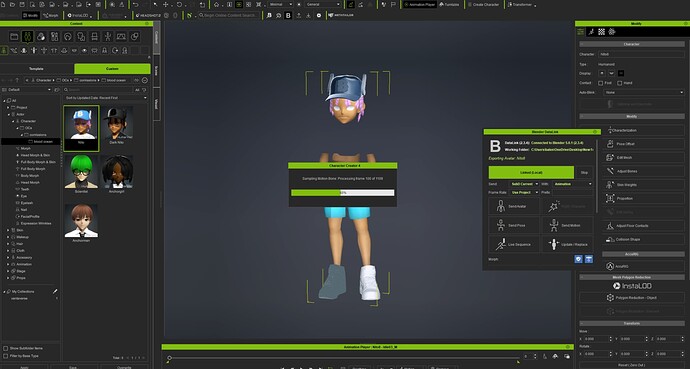Viewport: 690px width, 369px height.
Task: Open Proportion in Modify panel
Action: pos(631,198)
